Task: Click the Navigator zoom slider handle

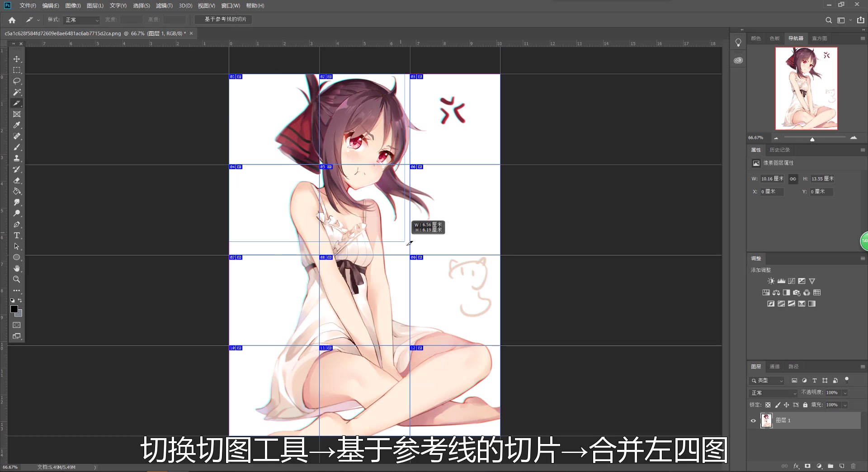Action: pyautogui.click(x=812, y=139)
